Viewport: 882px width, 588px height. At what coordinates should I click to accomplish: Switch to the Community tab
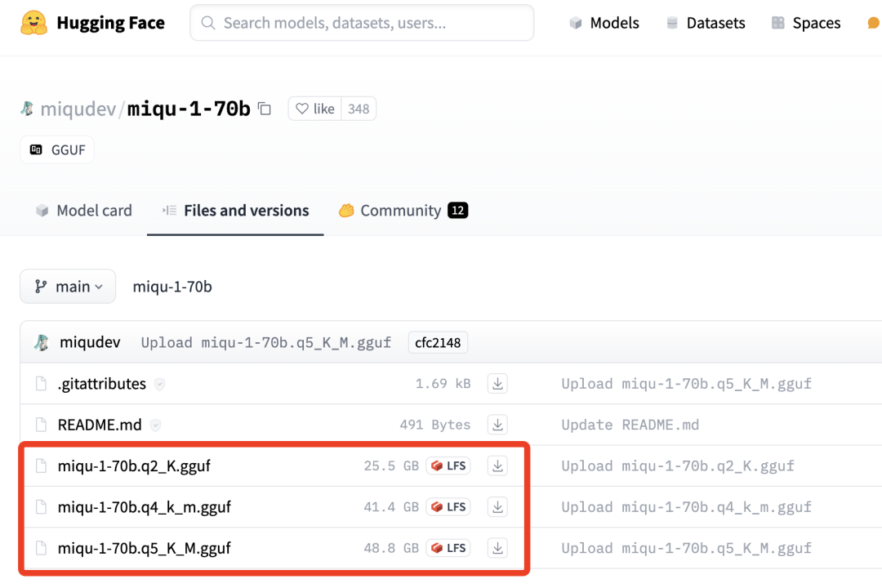(403, 211)
